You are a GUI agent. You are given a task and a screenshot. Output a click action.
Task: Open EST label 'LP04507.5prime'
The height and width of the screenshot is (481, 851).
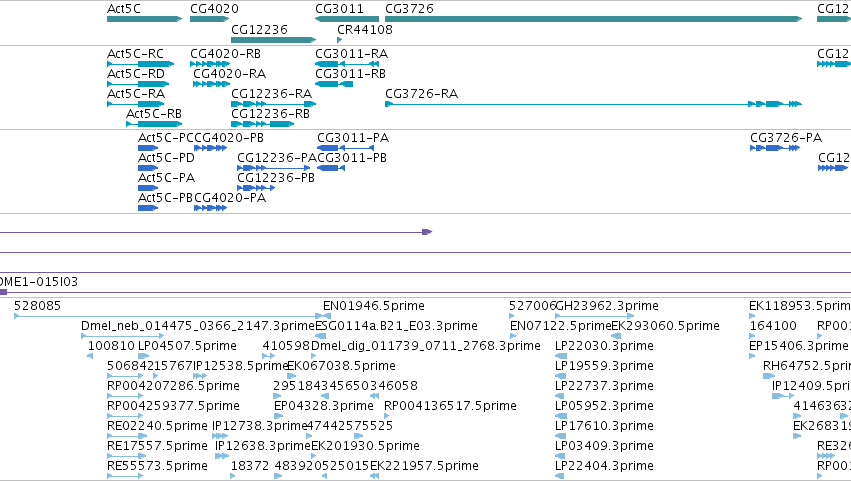187,346
